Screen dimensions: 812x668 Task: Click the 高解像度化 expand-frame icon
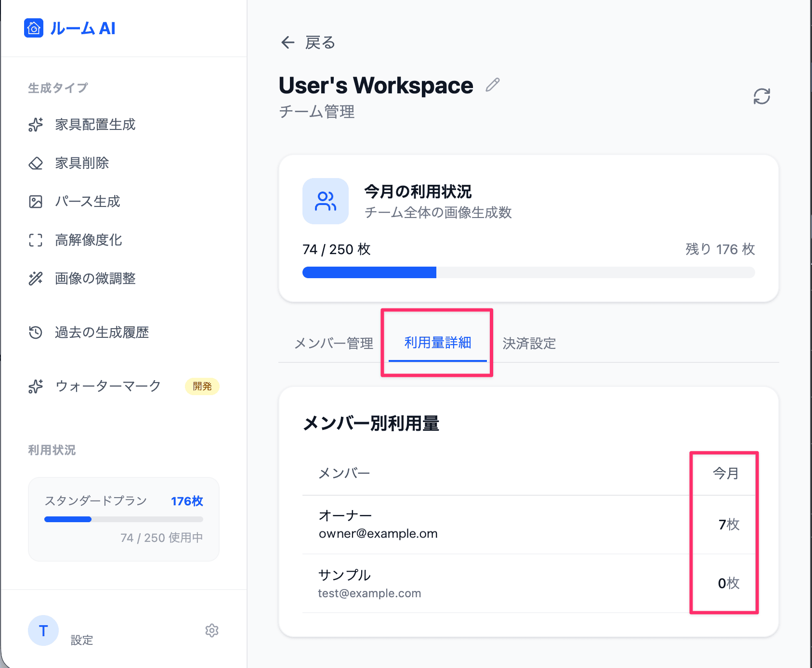[x=36, y=240]
